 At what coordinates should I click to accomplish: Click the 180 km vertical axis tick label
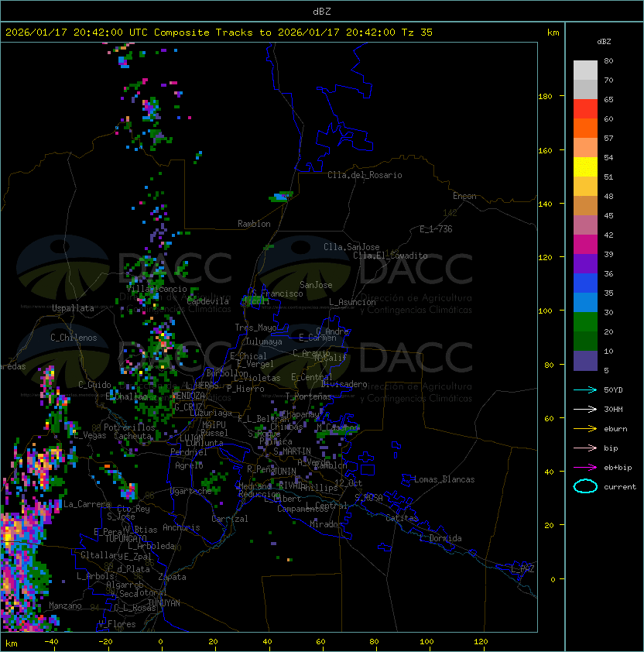(x=545, y=97)
